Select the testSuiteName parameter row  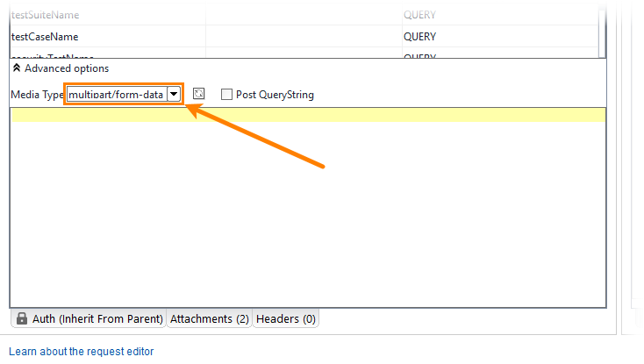click(304, 15)
